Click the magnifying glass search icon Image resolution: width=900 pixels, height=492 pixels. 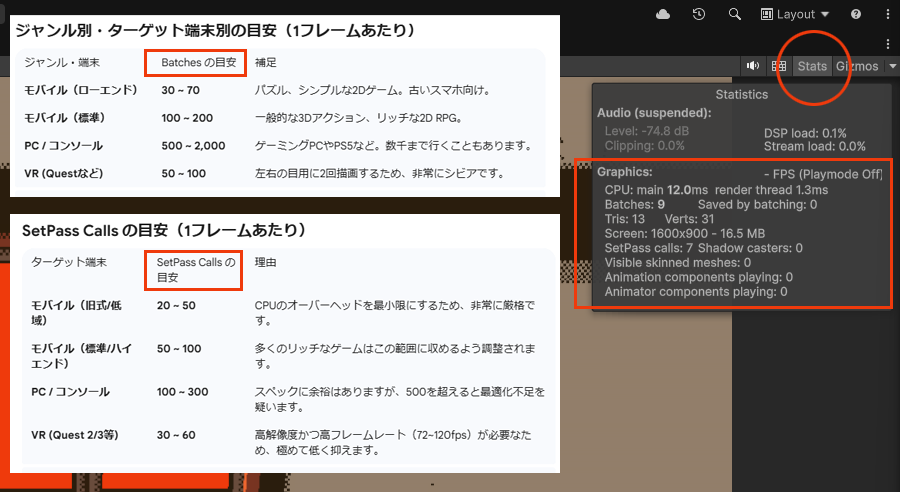point(735,14)
